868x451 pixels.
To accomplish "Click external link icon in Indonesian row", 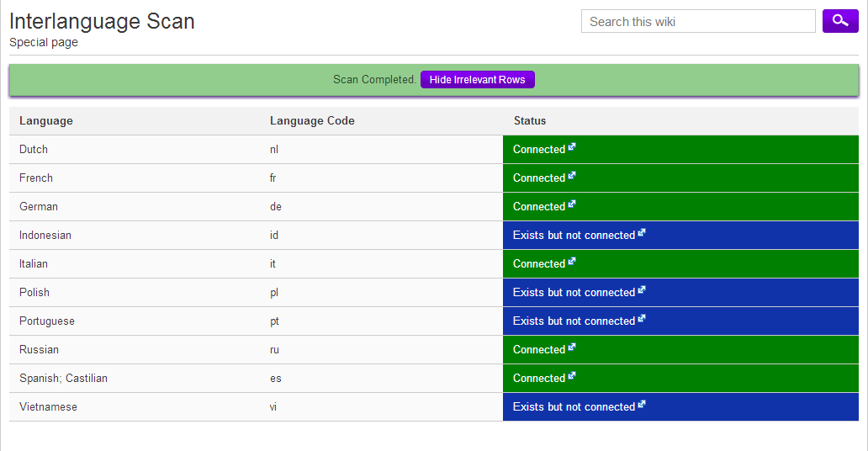I will click(x=642, y=233).
